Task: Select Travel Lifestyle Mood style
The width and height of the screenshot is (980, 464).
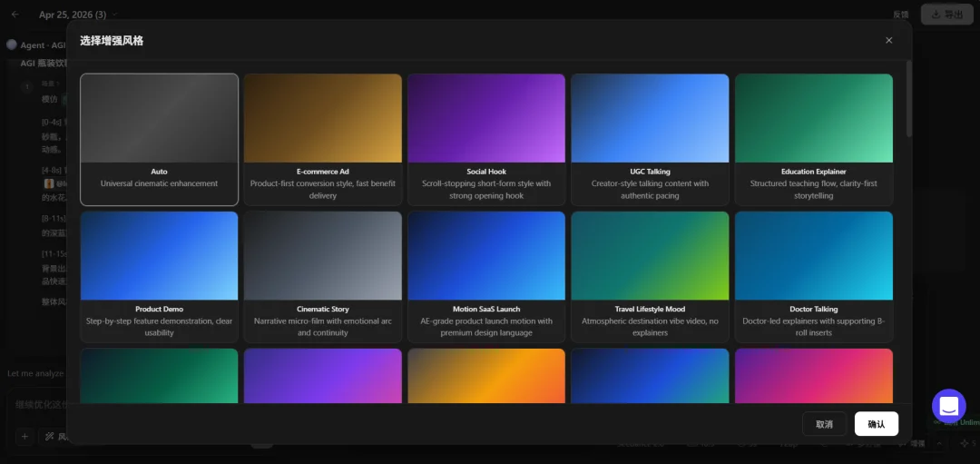Action: point(650,276)
